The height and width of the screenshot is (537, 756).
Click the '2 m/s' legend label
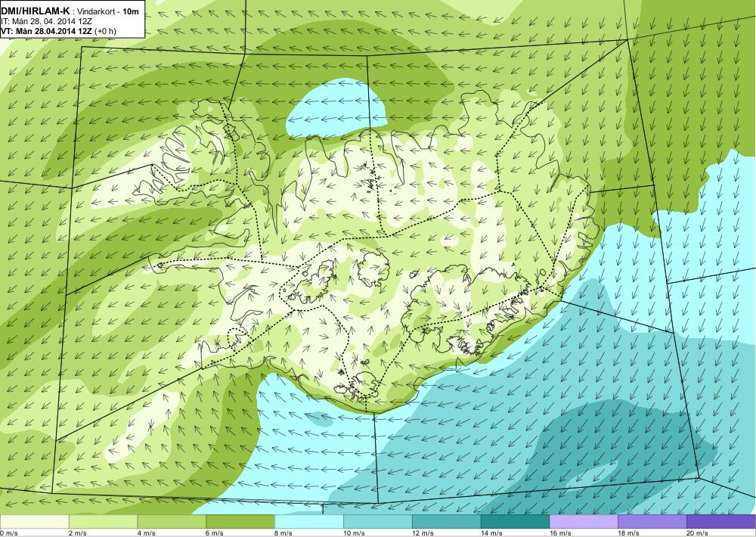click(x=78, y=533)
